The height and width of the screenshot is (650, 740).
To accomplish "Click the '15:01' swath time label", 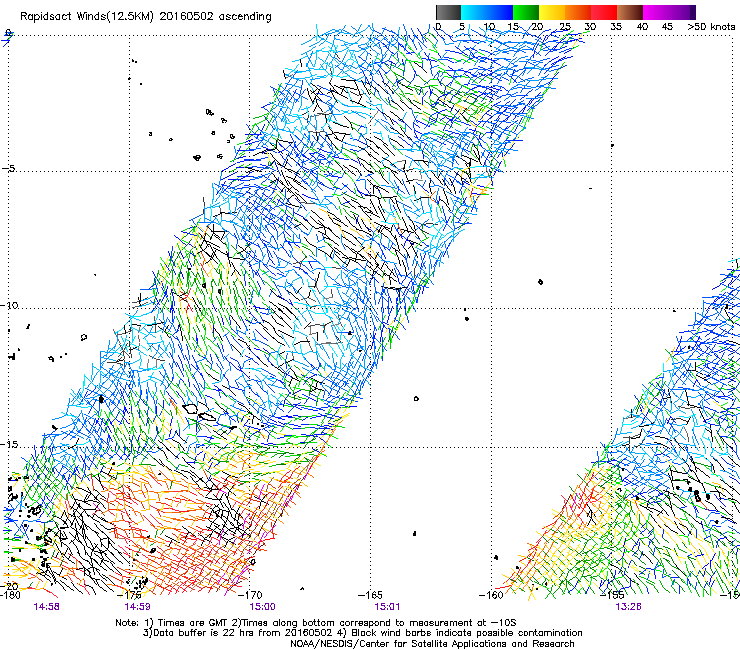I will (387, 607).
